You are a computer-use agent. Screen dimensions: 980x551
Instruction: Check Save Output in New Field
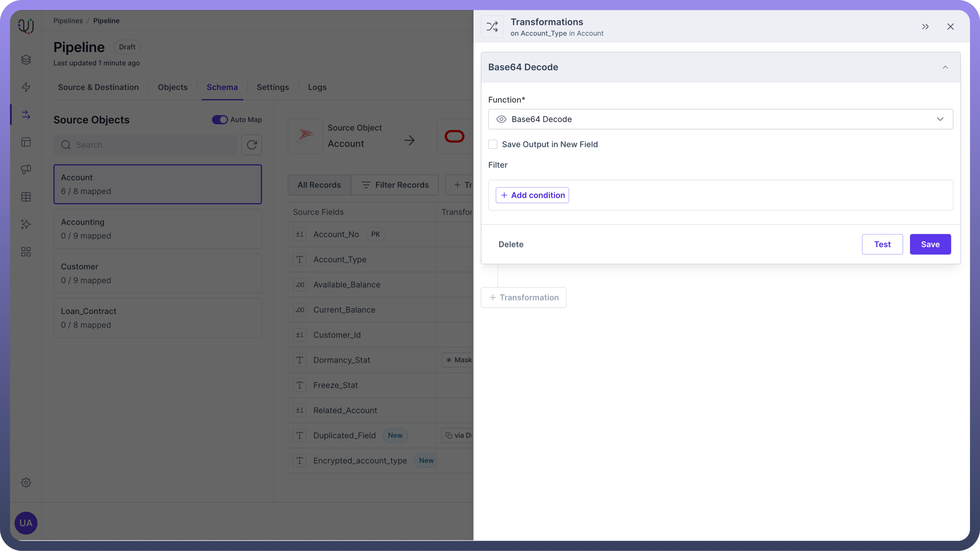tap(493, 144)
